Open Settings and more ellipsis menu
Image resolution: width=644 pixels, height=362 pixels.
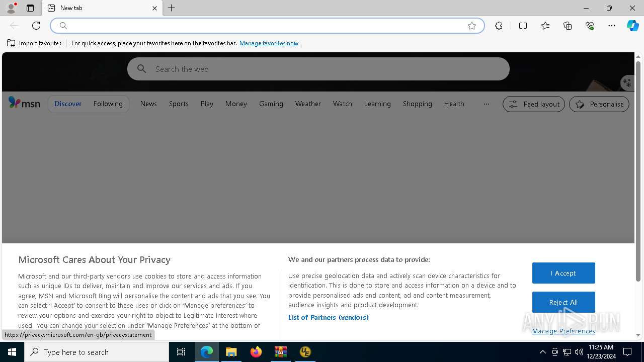click(x=612, y=26)
